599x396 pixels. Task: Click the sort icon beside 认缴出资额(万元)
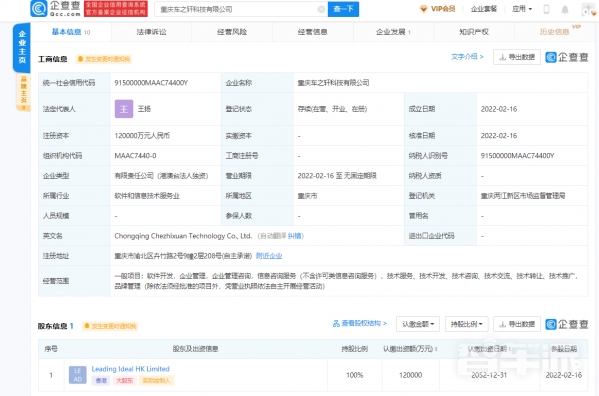tap(436, 349)
